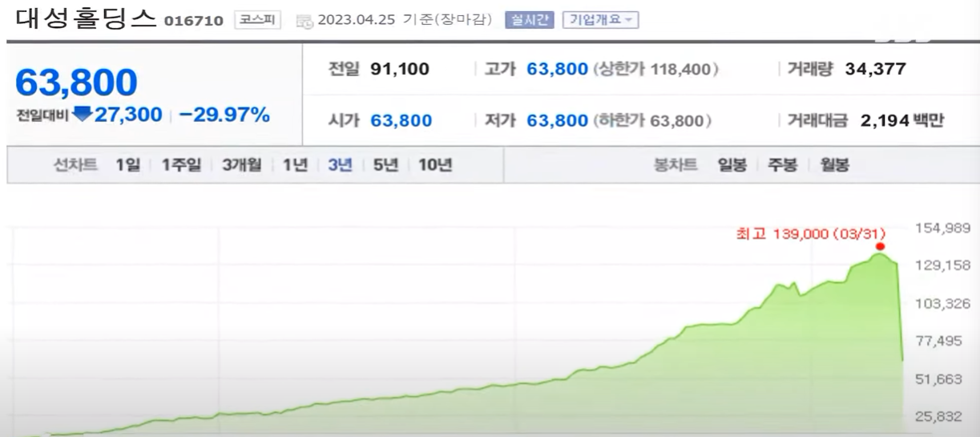Click the large current price 63,800
This screenshot has height=437, width=980.
point(77,82)
